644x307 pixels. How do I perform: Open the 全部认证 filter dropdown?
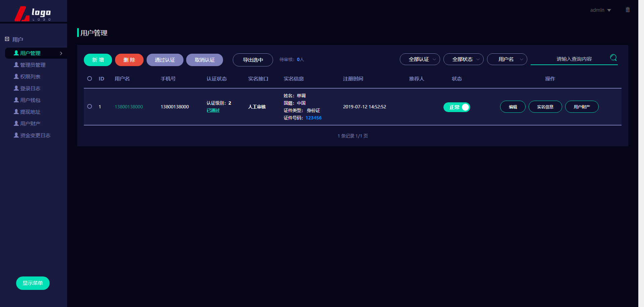click(x=420, y=59)
